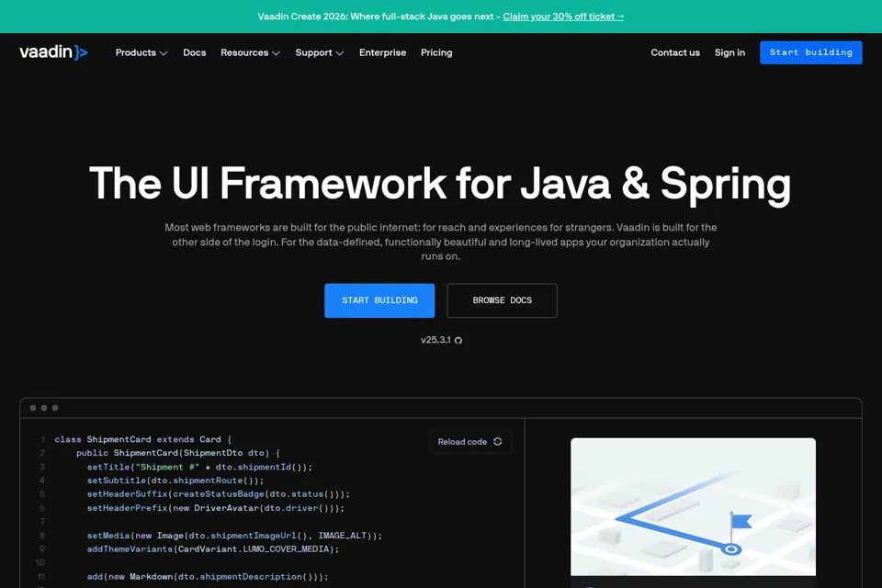Expand the Products menu chevron
Image resolution: width=882 pixels, height=588 pixels.
pyautogui.click(x=164, y=53)
